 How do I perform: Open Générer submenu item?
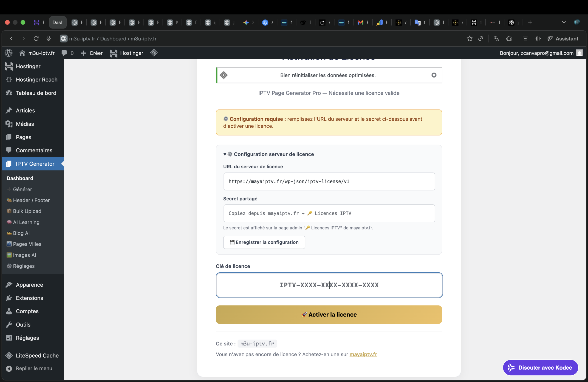point(22,189)
